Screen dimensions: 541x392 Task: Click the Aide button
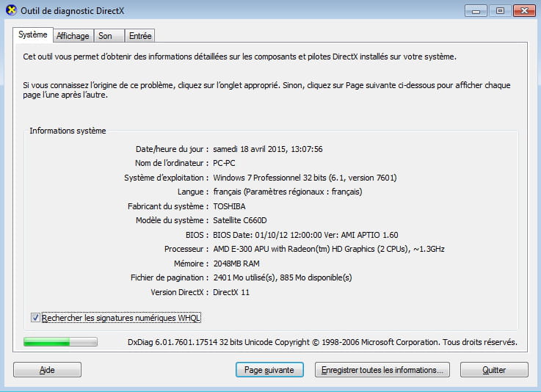pos(47,370)
